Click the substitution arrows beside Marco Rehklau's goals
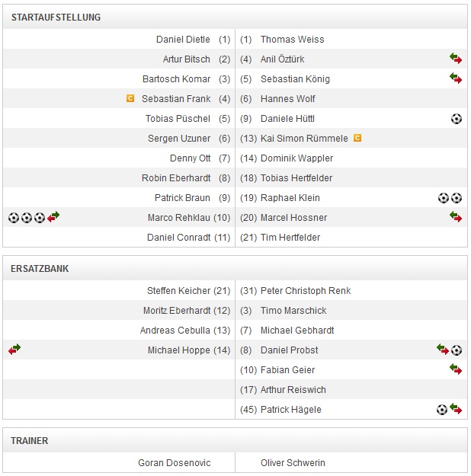The width and height of the screenshot is (471, 476). (x=53, y=218)
